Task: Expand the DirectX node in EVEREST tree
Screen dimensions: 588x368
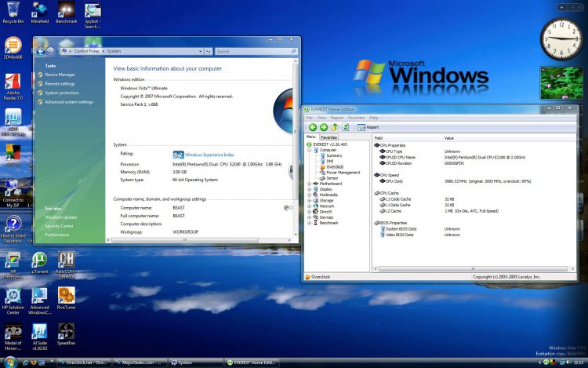Action: (x=310, y=212)
